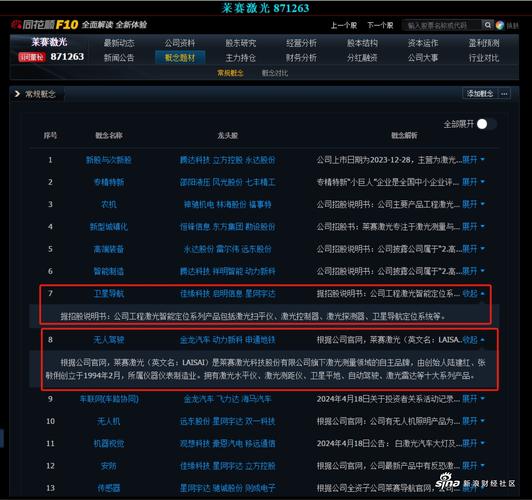
Task: Expand row 2 专精特新 analysis
Action: coord(473,182)
